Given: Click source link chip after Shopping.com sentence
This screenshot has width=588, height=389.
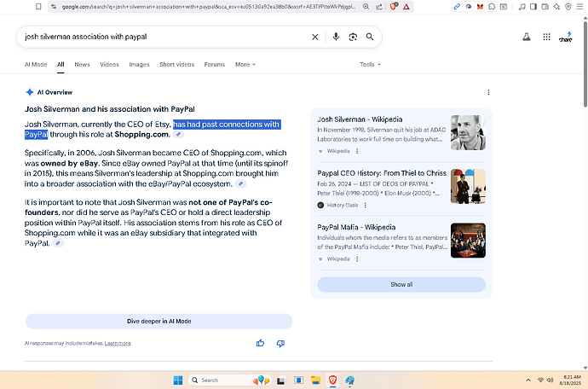Looking at the screenshot, I should click(x=178, y=135).
